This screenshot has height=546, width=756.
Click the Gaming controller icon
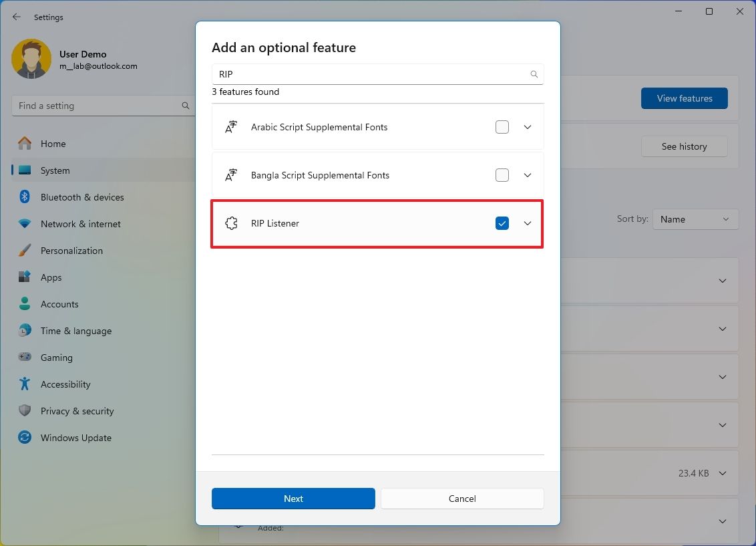pyautogui.click(x=25, y=357)
